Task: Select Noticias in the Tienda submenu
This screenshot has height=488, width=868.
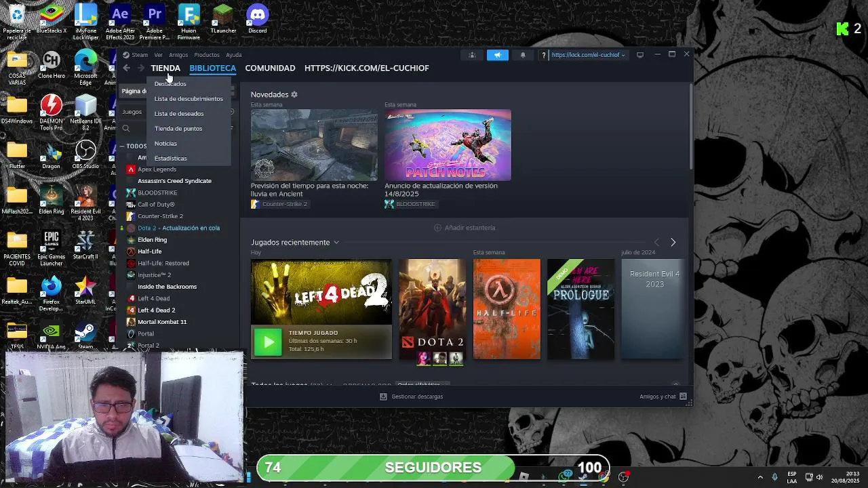Action: pos(165,144)
